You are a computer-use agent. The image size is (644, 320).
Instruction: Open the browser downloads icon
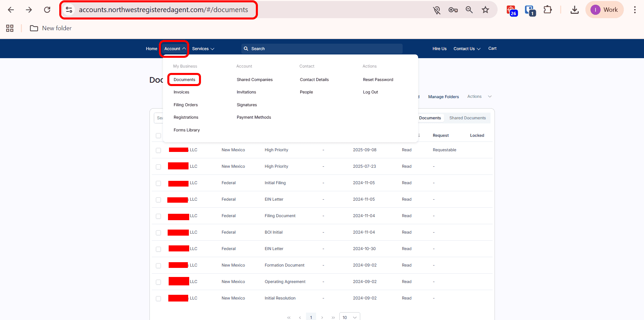[574, 10]
